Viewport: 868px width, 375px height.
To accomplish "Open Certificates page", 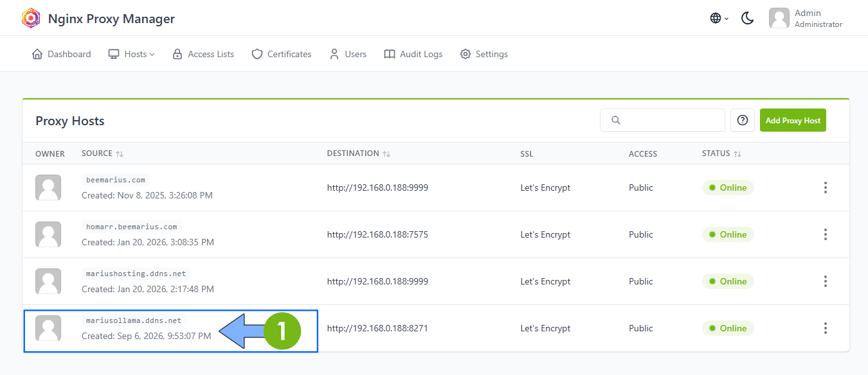I will click(282, 54).
